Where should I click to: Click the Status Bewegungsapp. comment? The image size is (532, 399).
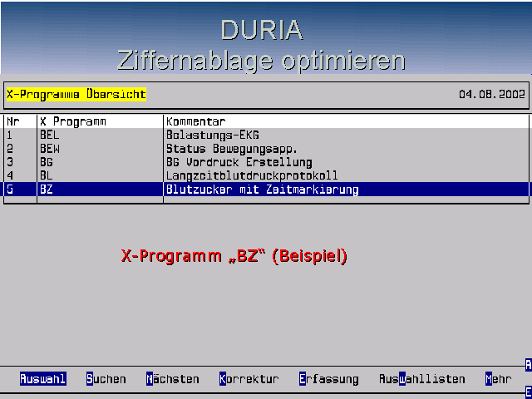click(x=232, y=149)
